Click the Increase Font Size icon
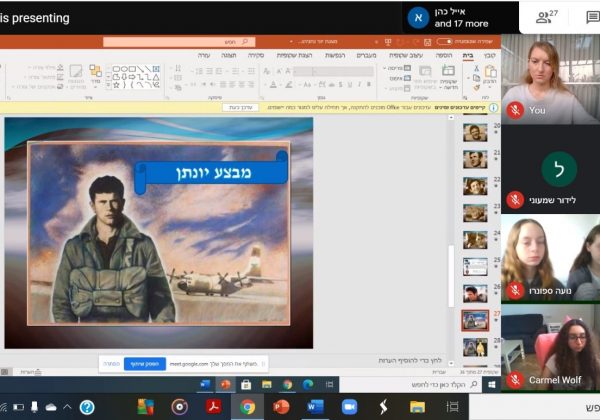 tap(288, 71)
